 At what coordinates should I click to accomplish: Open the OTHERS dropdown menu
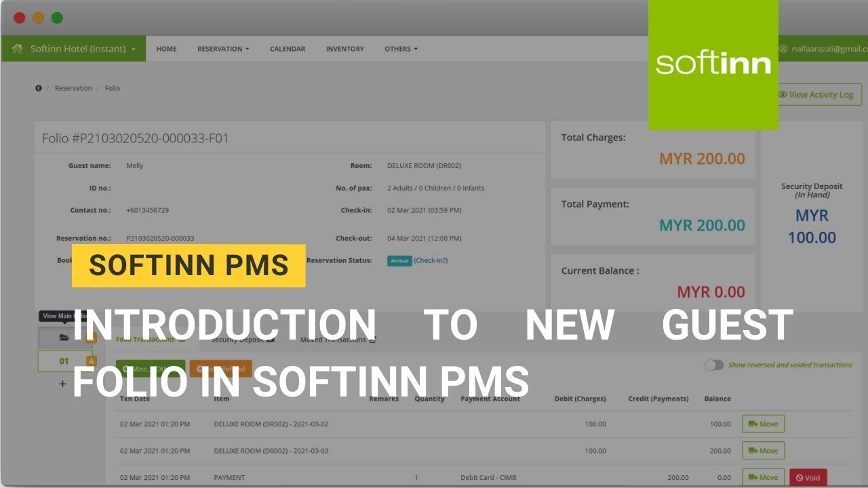tap(401, 49)
